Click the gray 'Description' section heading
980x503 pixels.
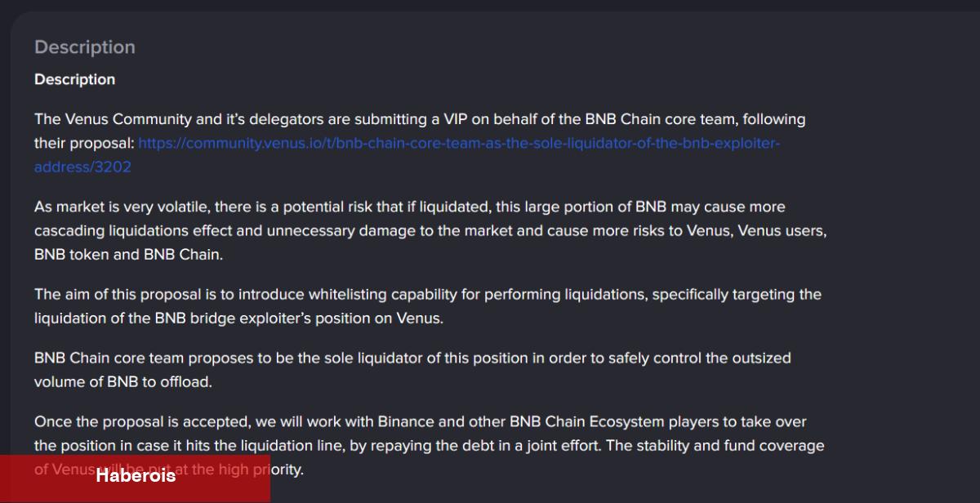coord(85,47)
